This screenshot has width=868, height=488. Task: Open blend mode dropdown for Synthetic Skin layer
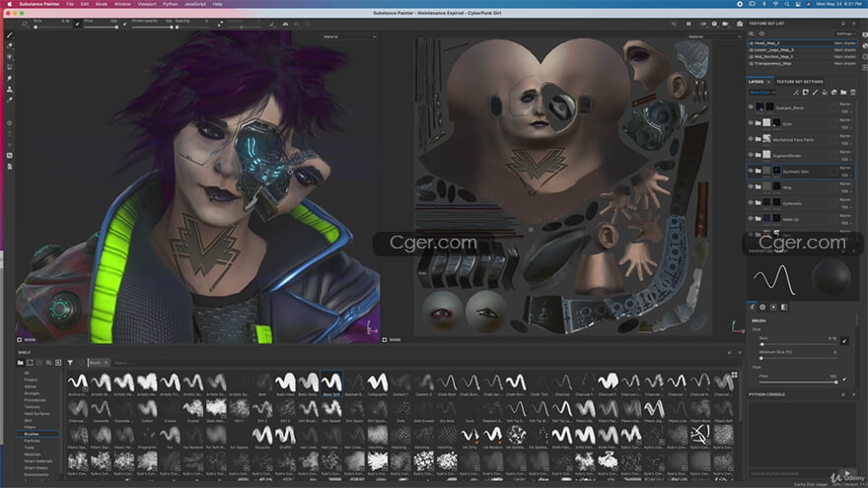coord(845,169)
